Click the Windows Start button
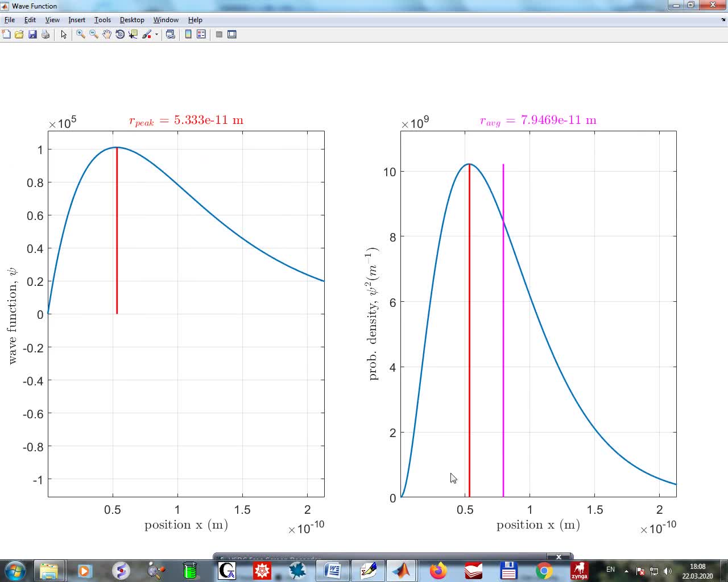This screenshot has width=728, height=582. pyautogui.click(x=15, y=570)
